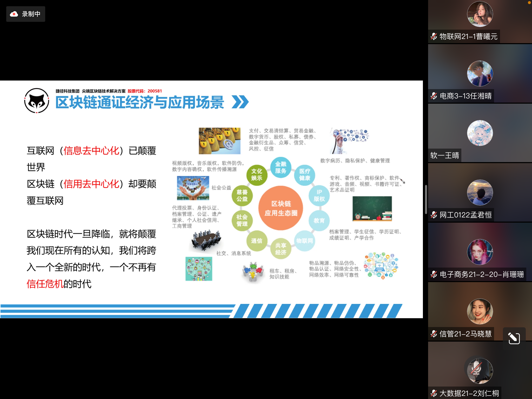
Task: Click the teal social network image
Action: [199, 269]
